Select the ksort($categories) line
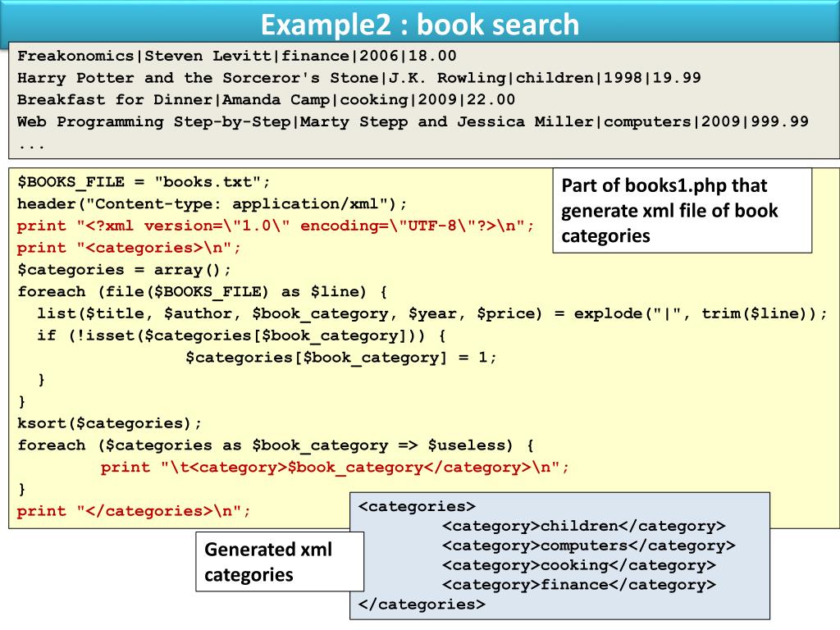 point(110,423)
